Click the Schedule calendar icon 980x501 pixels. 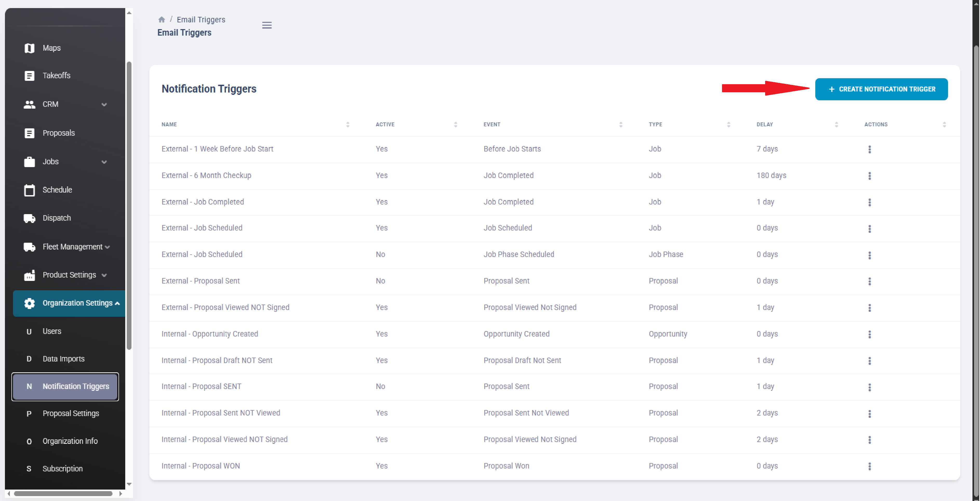[29, 190]
